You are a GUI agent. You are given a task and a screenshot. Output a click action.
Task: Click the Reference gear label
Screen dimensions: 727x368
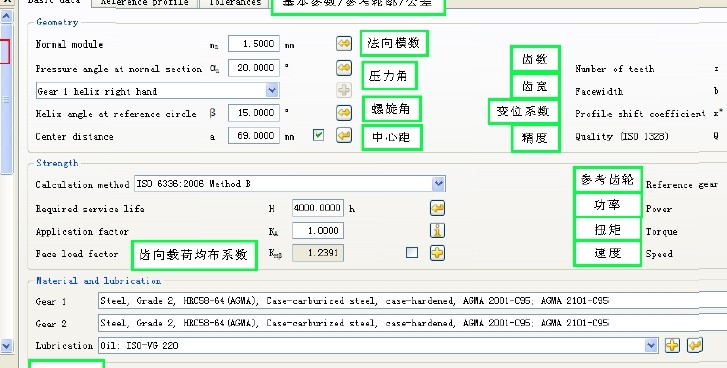pyautogui.click(x=682, y=184)
